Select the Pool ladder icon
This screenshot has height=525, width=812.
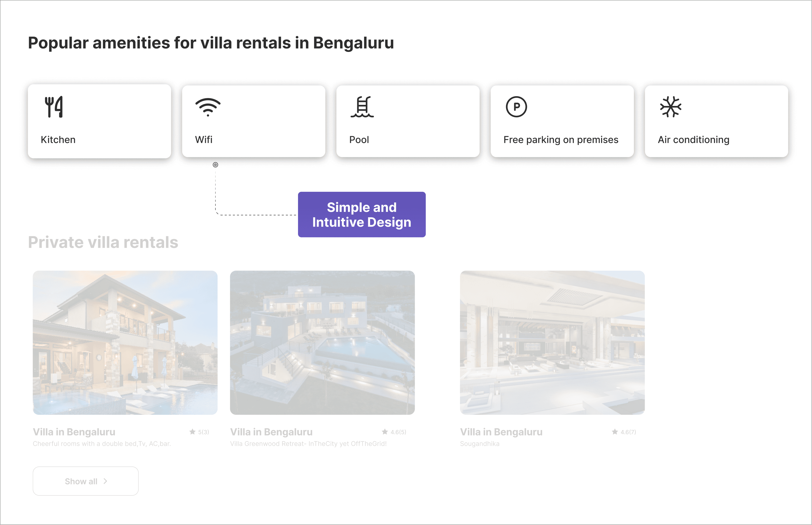click(362, 106)
